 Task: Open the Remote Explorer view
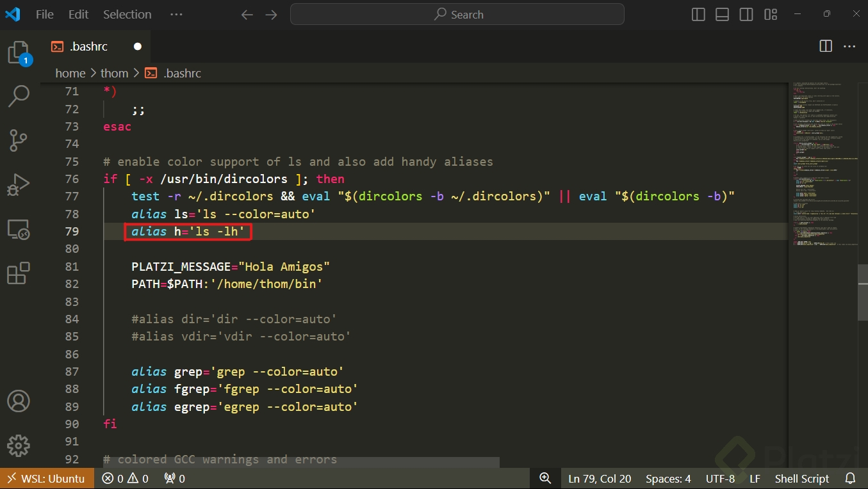[19, 228]
